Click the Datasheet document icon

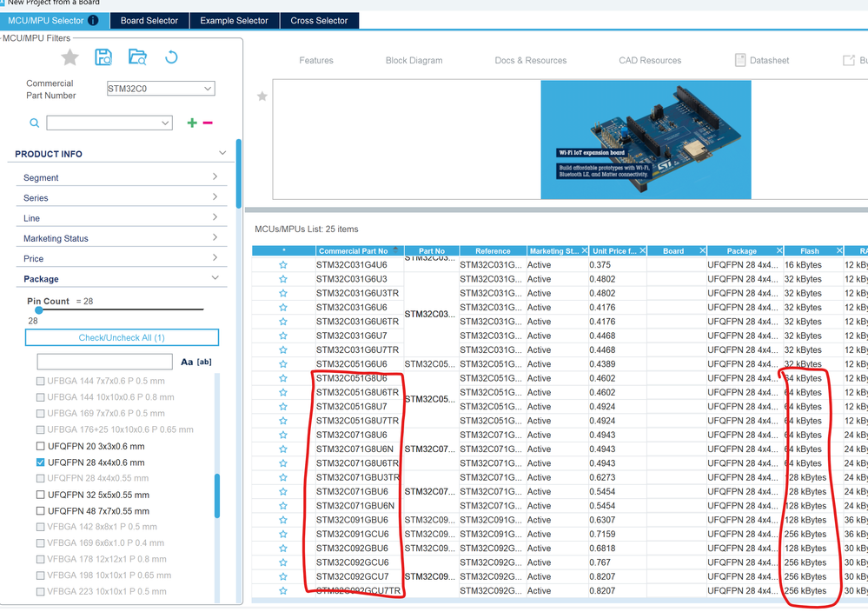740,60
